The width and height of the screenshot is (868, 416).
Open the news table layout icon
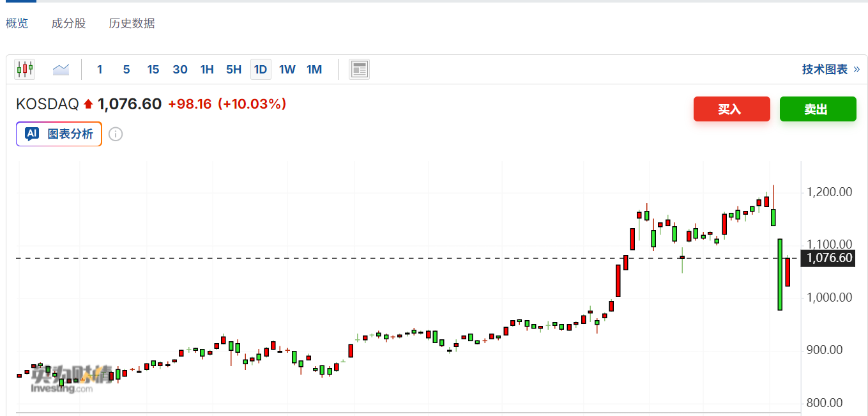(360, 69)
